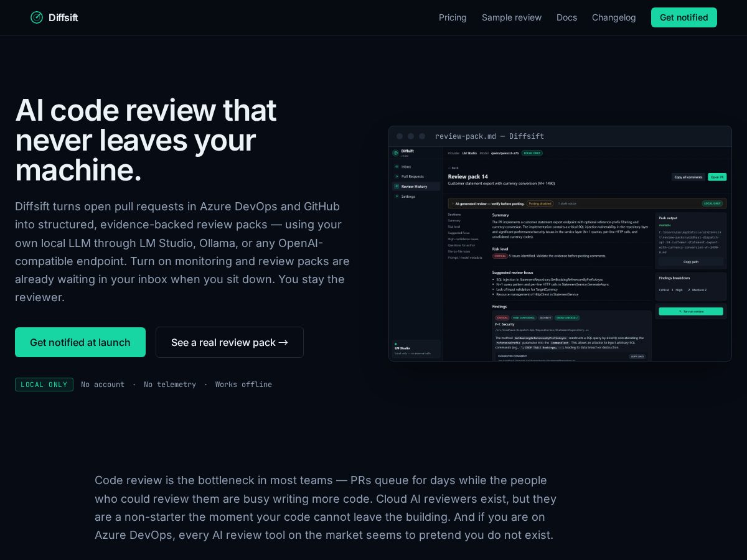Click the 'No account' text
The width and height of the screenshot is (747, 560).
(103, 385)
